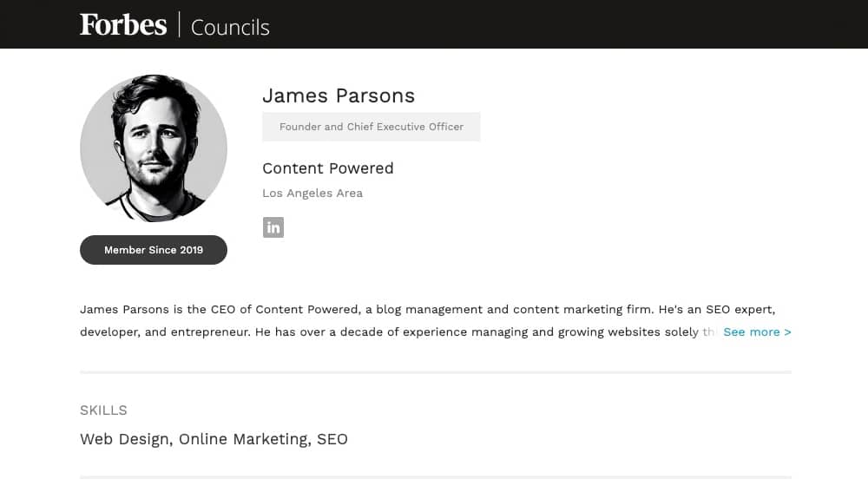Click the James Parsons name heading
The width and height of the screenshot is (868, 486).
339,95
